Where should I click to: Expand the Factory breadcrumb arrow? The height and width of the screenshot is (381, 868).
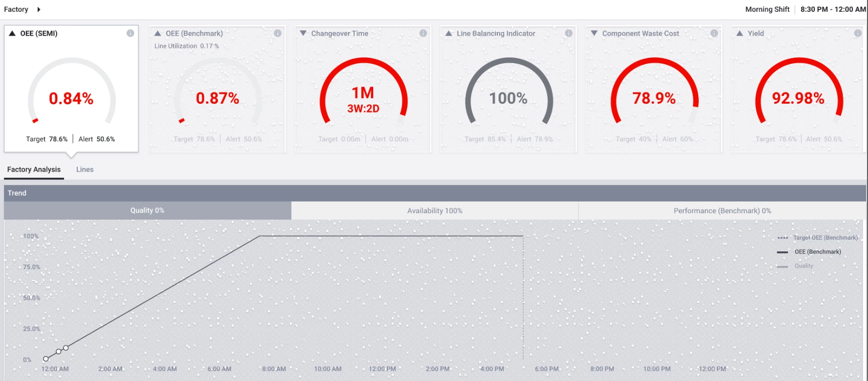(x=39, y=9)
